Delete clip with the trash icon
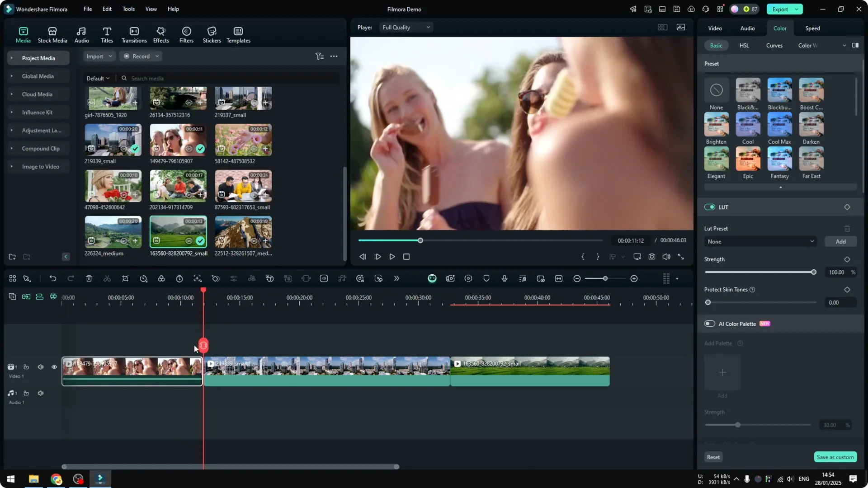 pyautogui.click(x=89, y=278)
